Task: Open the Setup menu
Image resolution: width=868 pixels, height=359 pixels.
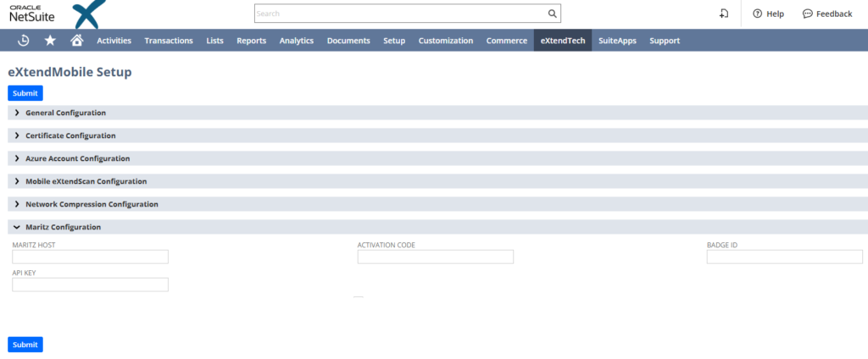Action: 394,41
